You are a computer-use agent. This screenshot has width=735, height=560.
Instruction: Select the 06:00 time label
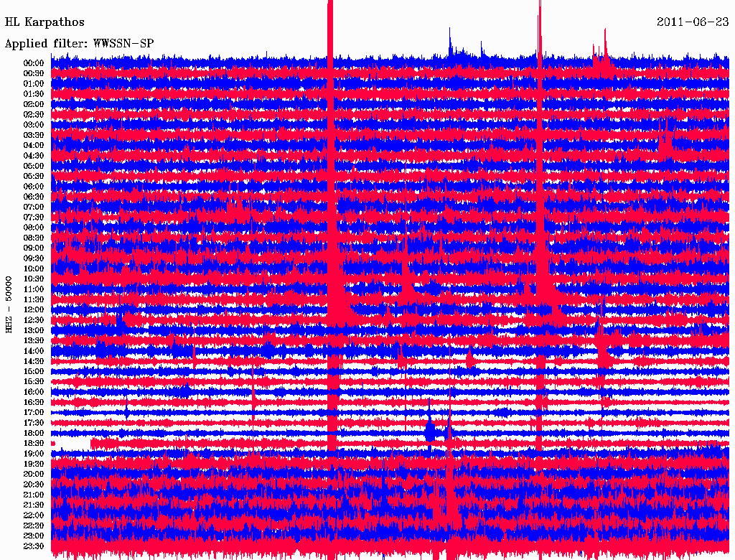[34, 186]
